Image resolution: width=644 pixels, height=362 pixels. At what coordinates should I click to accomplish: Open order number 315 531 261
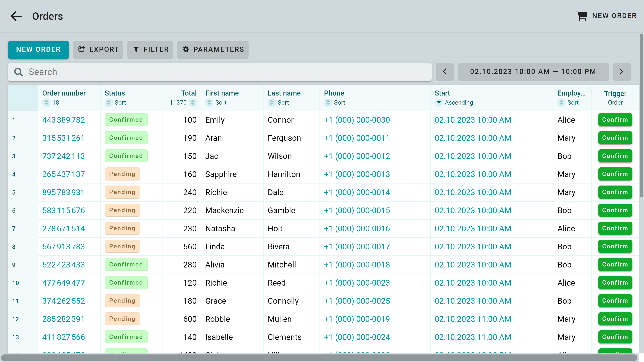pyautogui.click(x=64, y=138)
